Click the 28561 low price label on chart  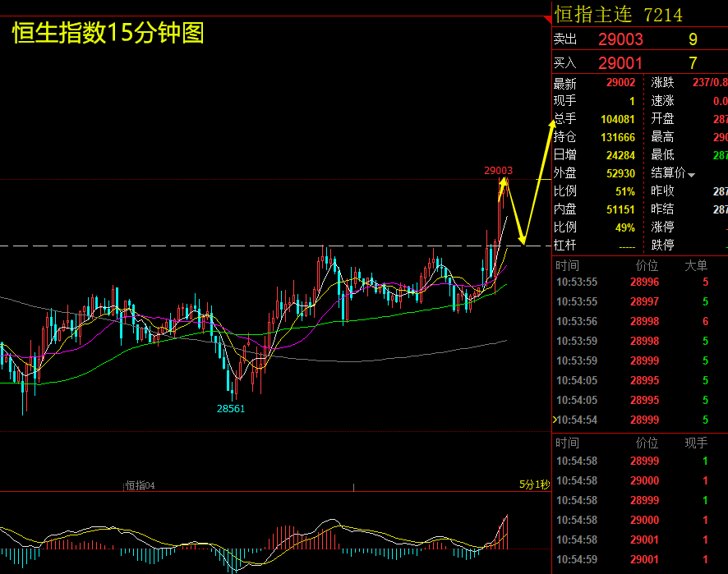[x=231, y=409]
